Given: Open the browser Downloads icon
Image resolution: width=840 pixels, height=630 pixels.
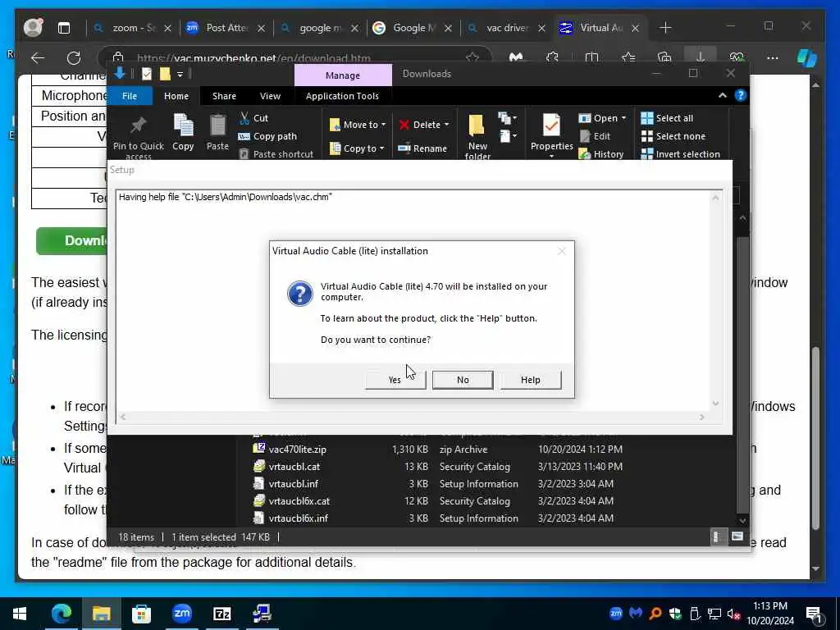Looking at the screenshot, I should click(700, 57).
